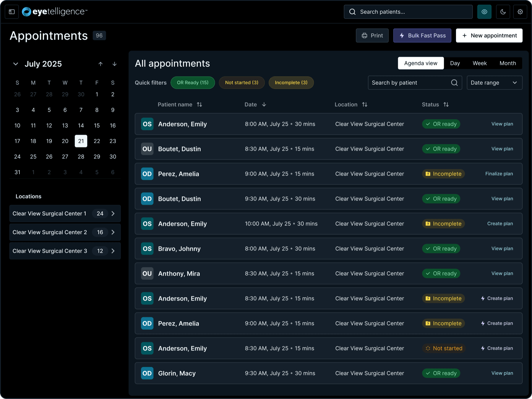Screen dimensions: 532x399
Task: Click OD badge for Glorin, Macy
Action: [x=147, y=373]
